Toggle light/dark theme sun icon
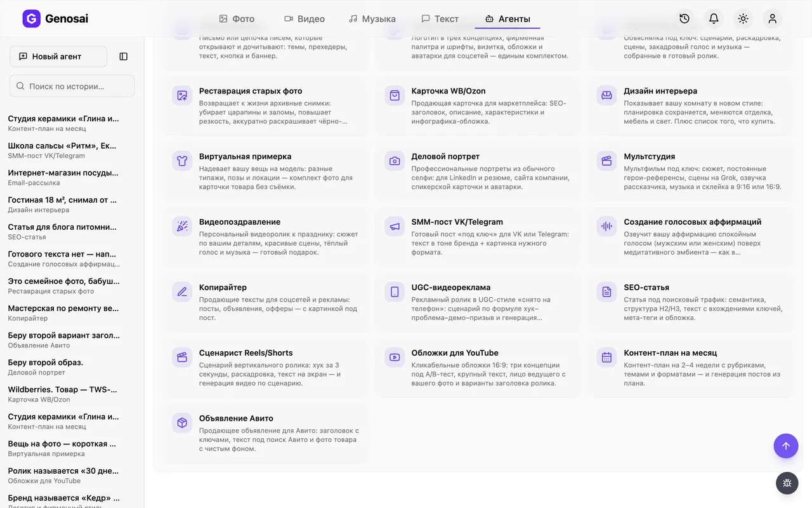This screenshot has width=812, height=508. click(x=743, y=18)
